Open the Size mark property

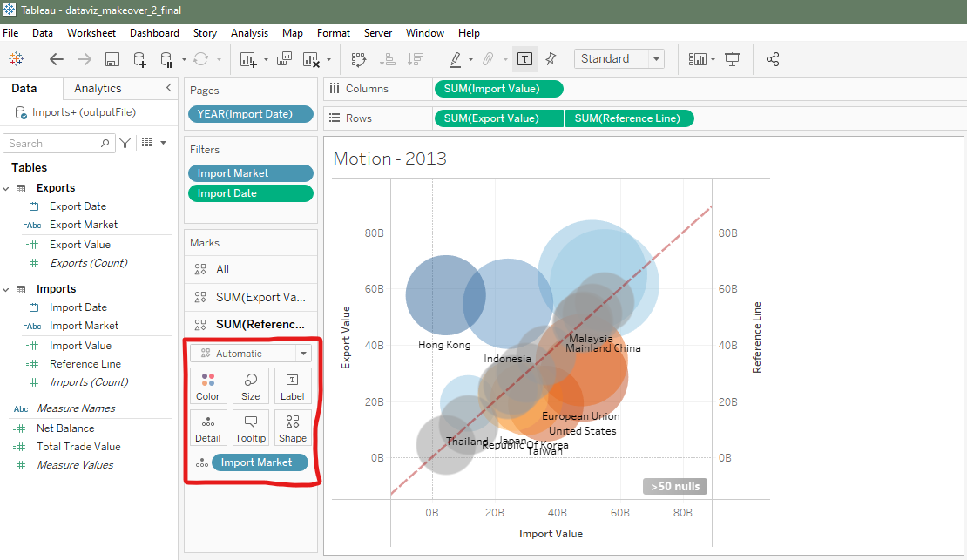coord(250,385)
